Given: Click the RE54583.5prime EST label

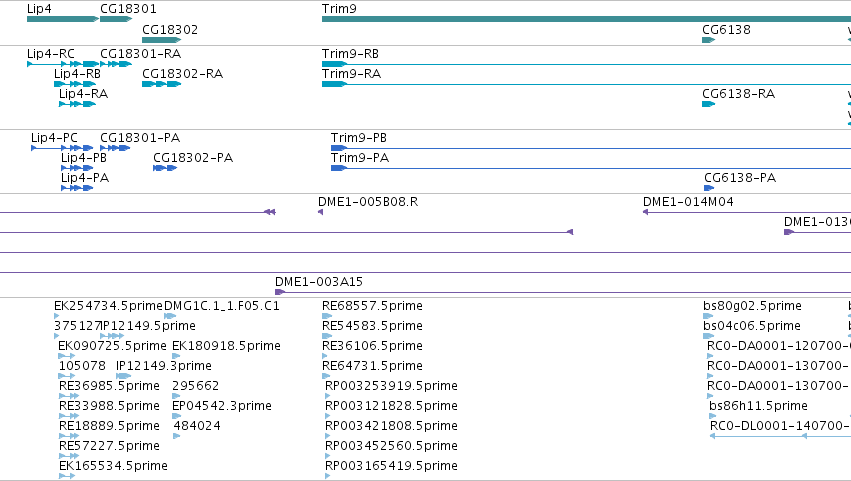Looking at the screenshot, I should coord(372,326).
